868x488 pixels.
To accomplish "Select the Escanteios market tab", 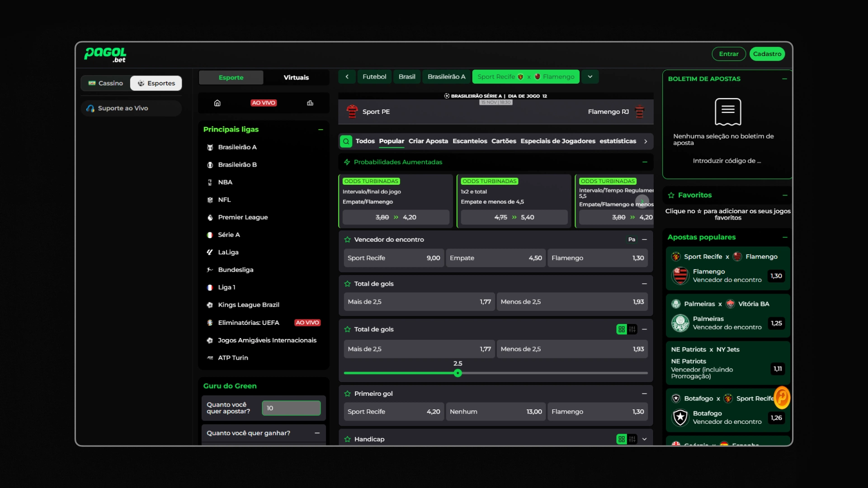I will click(x=470, y=141).
